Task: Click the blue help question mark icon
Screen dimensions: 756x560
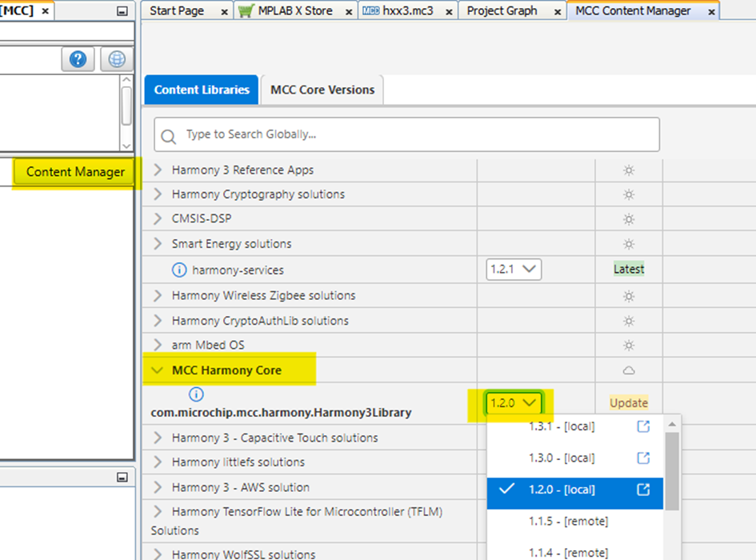Action: pyautogui.click(x=78, y=59)
